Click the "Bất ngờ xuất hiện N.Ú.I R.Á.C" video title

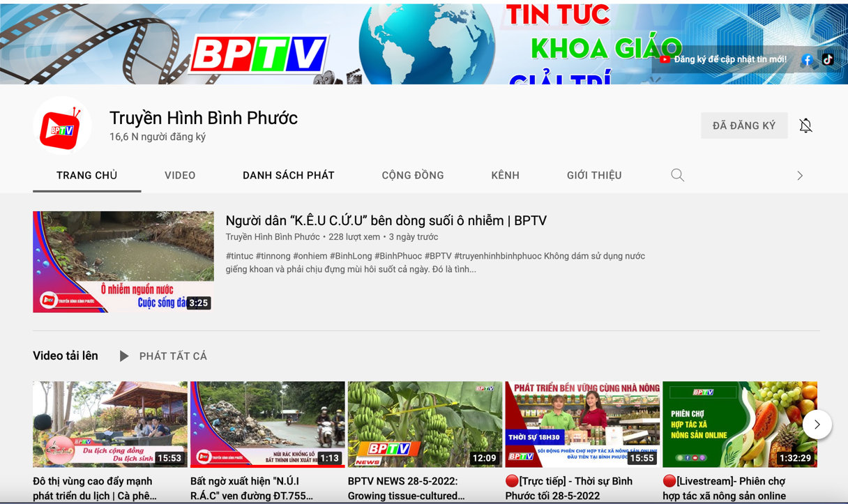(252, 489)
